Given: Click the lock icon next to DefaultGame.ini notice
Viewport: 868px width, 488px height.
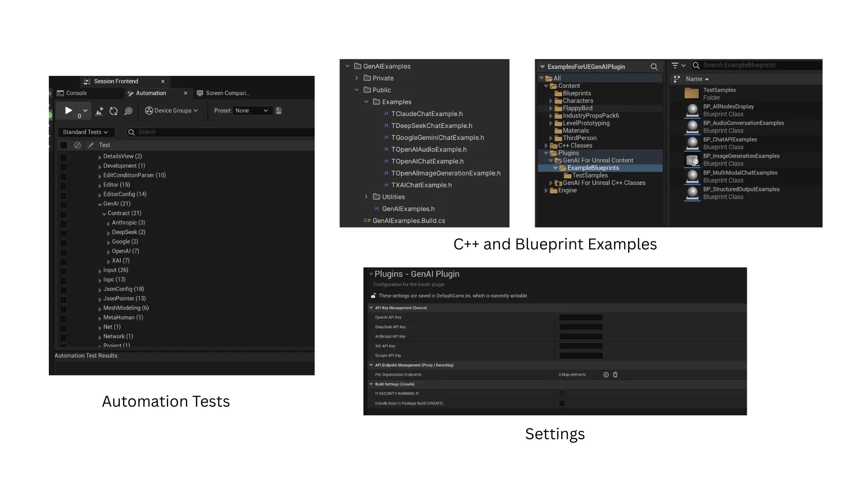Looking at the screenshot, I should 373,296.
